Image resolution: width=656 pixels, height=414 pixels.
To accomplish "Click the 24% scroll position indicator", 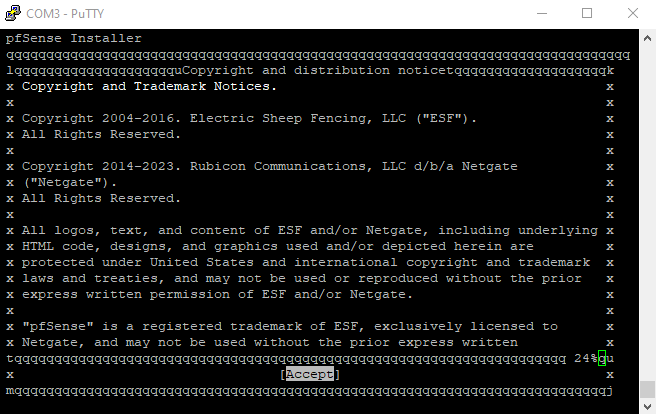I will click(x=585, y=358).
